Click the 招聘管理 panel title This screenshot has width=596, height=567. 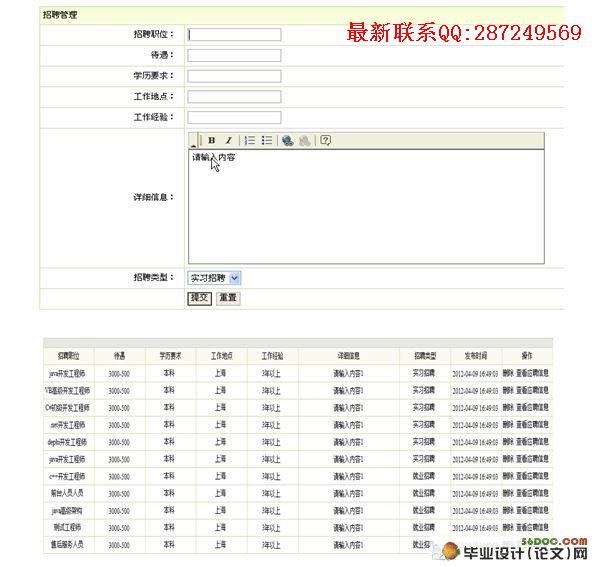click(60, 15)
